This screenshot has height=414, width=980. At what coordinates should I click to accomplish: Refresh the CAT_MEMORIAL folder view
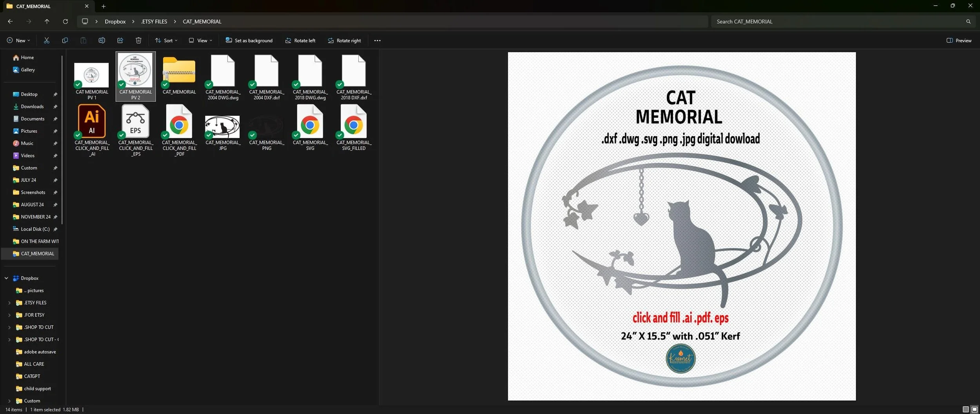coord(65,22)
